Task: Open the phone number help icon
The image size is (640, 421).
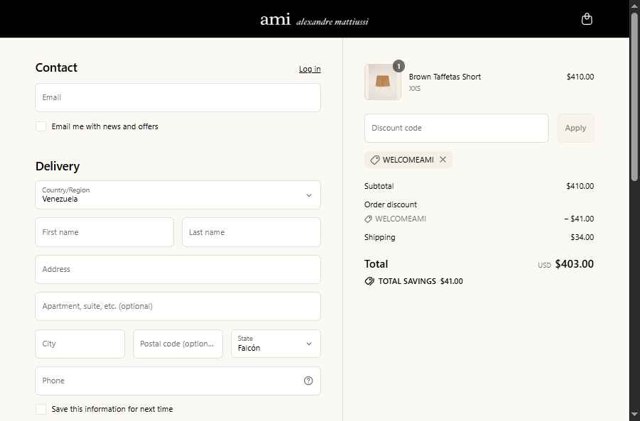Action: point(308,381)
